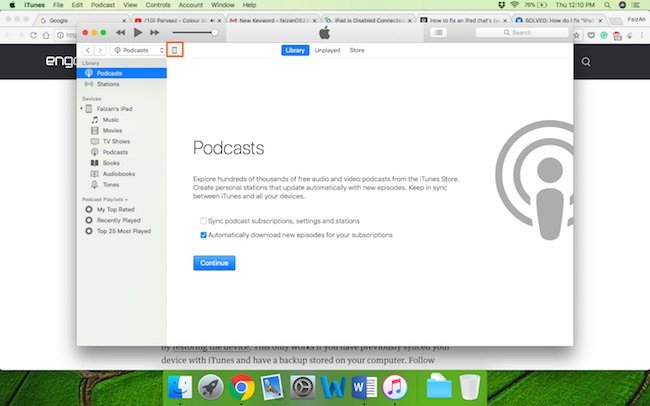Select Stations in the sidebar
Image resolution: width=650 pixels, height=406 pixels.
pyautogui.click(x=121, y=84)
